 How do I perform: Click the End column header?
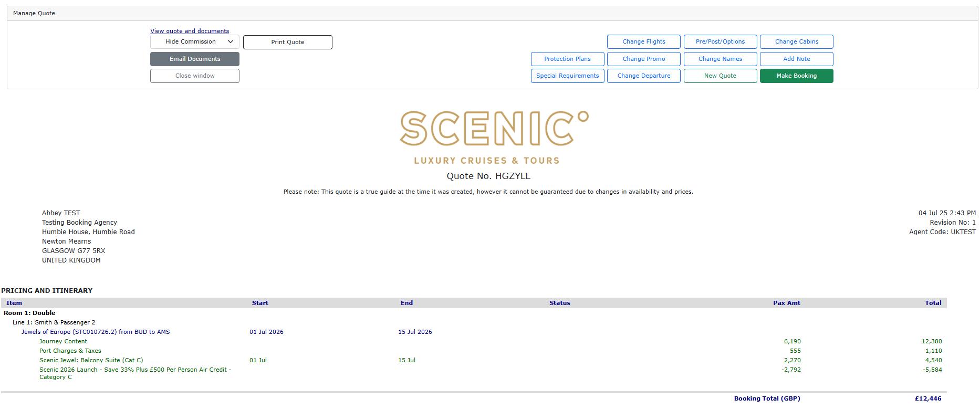click(407, 303)
